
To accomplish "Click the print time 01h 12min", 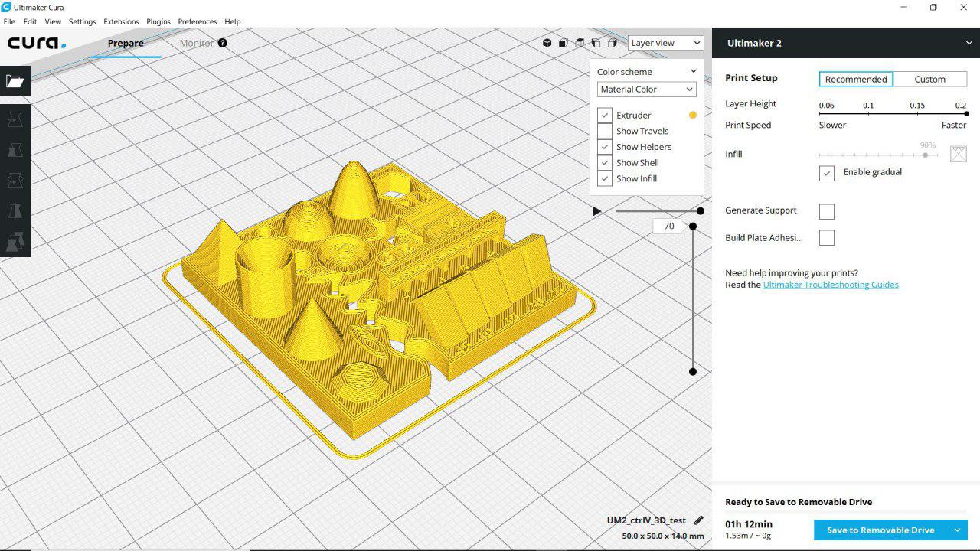I will click(x=749, y=524).
